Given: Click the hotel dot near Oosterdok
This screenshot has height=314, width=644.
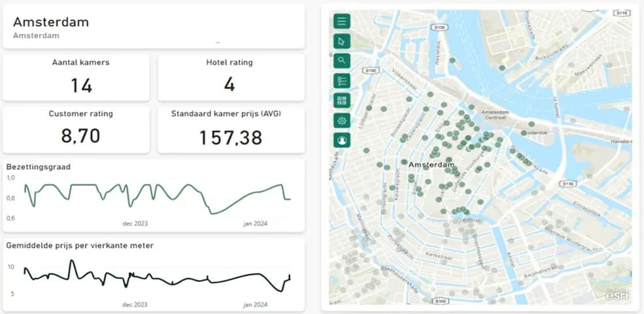Looking at the screenshot, I should pyautogui.click(x=524, y=133).
